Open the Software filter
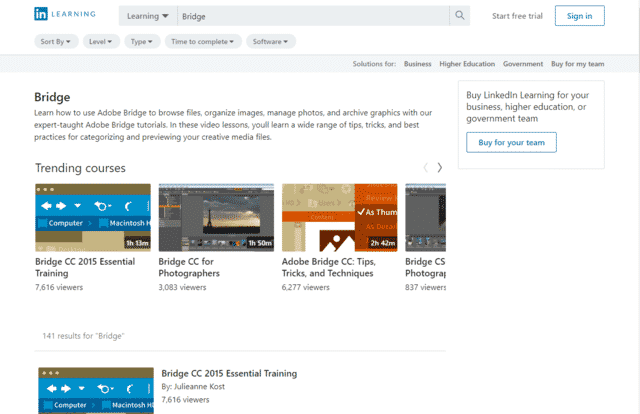640x414 pixels. pos(271,42)
